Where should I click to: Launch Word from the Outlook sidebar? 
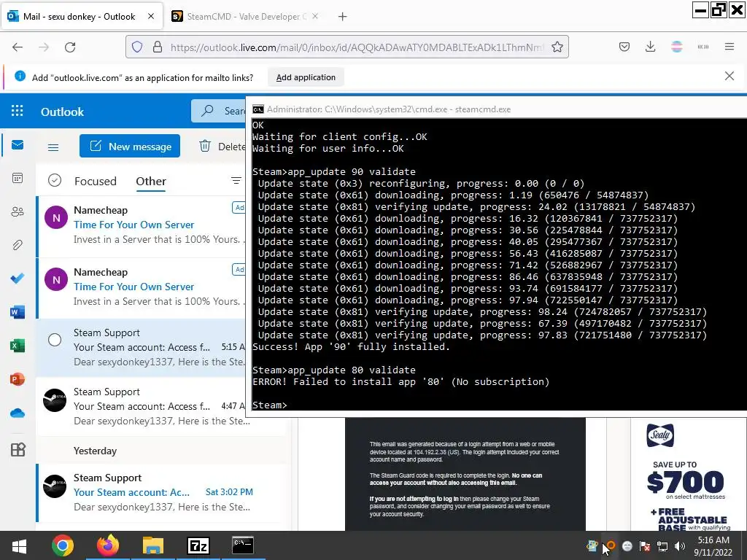click(18, 312)
